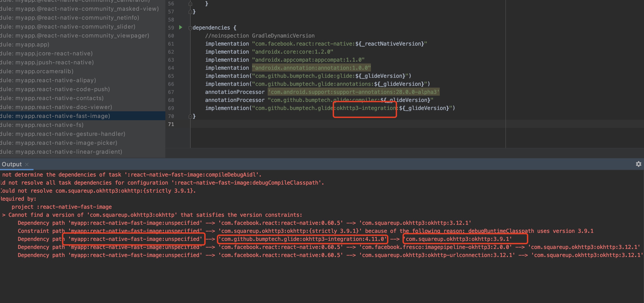Click line number 59 in gutter

coord(171,28)
